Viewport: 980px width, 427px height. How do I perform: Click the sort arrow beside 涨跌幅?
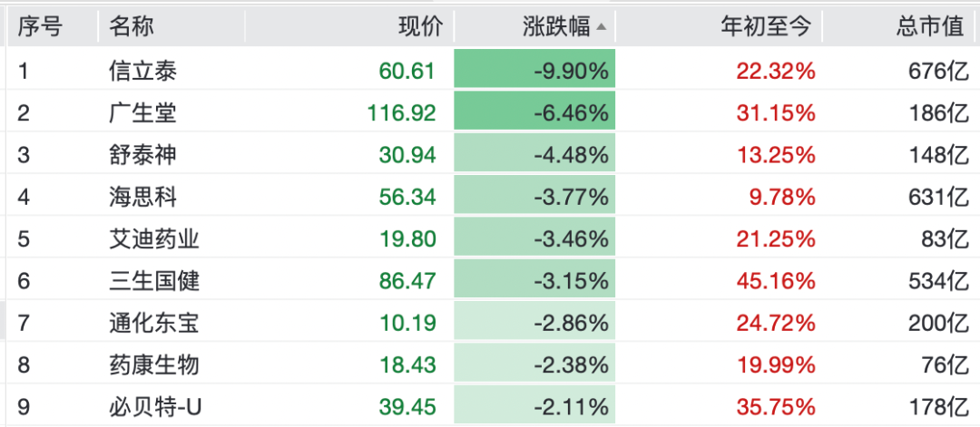pyautogui.click(x=601, y=27)
